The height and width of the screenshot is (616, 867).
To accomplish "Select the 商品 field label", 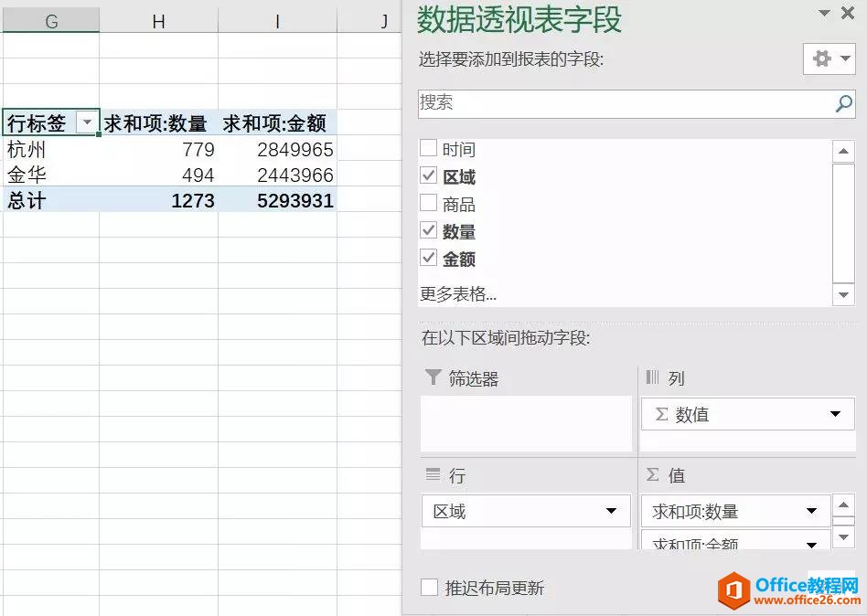I will (x=457, y=203).
